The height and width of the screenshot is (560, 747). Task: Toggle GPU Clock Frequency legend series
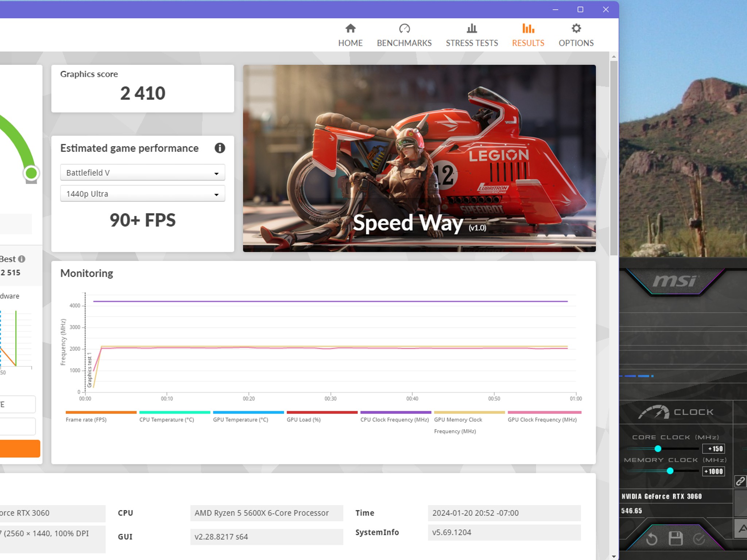click(x=544, y=417)
